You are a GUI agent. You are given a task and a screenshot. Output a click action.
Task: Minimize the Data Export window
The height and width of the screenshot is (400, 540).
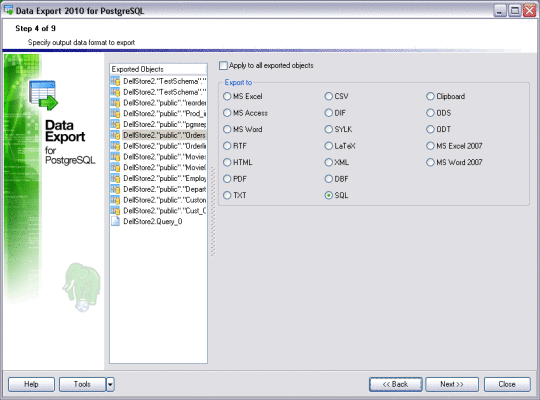499,11
